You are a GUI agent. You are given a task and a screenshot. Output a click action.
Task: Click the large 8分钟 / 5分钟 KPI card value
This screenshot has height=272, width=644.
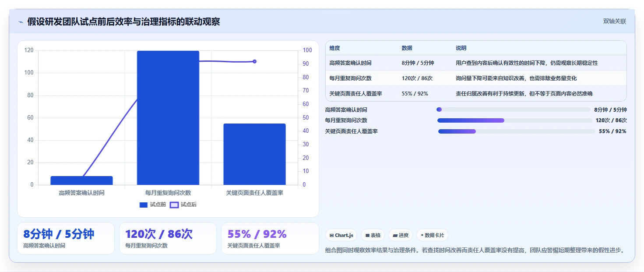pyautogui.click(x=59, y=234)
